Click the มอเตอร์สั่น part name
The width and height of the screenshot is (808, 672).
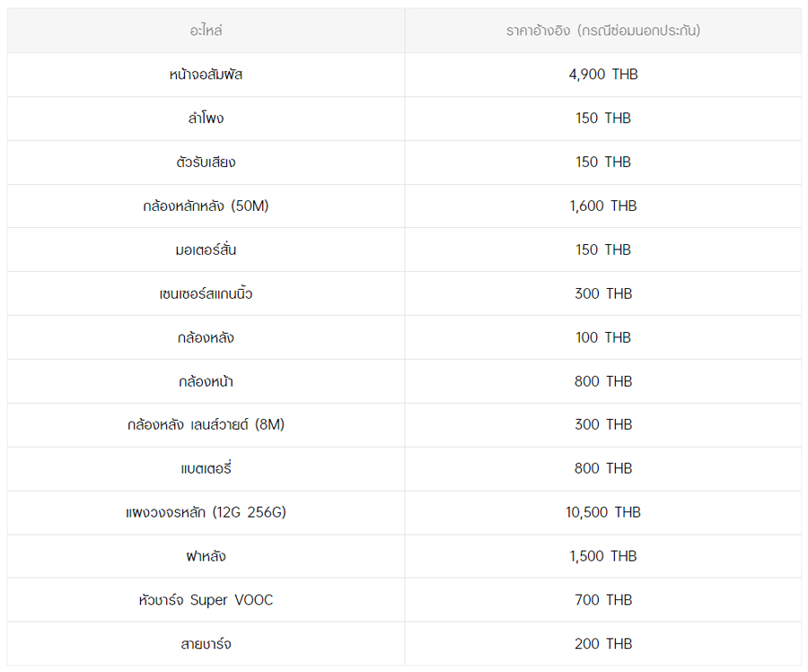coord(206,249)
